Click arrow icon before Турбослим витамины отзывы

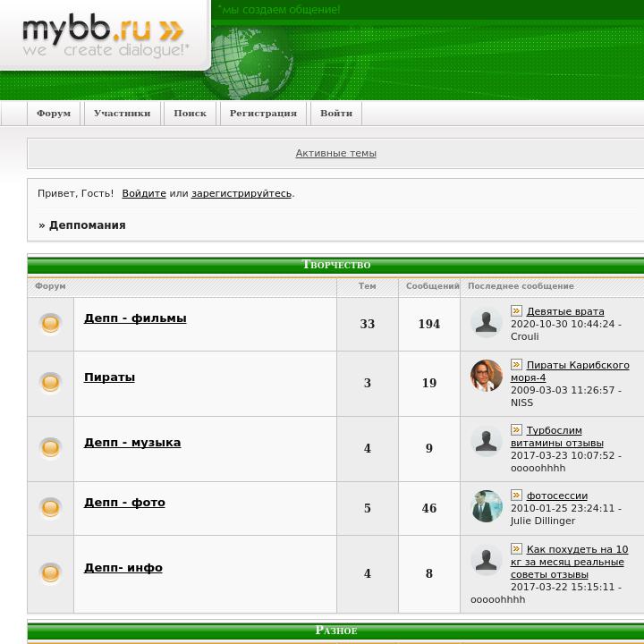click(x=516, y=430)
